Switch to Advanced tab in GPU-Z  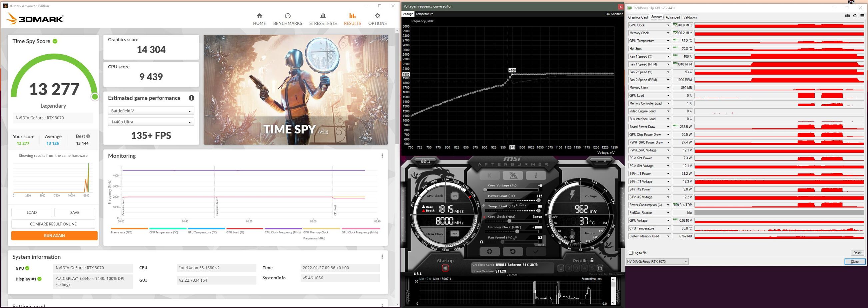point(672,17)
